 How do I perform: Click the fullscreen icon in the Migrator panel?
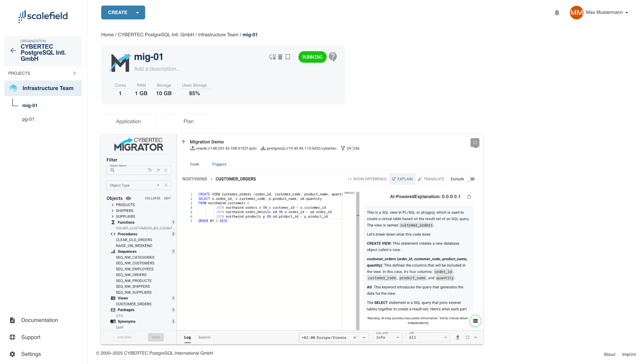[x=475, y=143]
